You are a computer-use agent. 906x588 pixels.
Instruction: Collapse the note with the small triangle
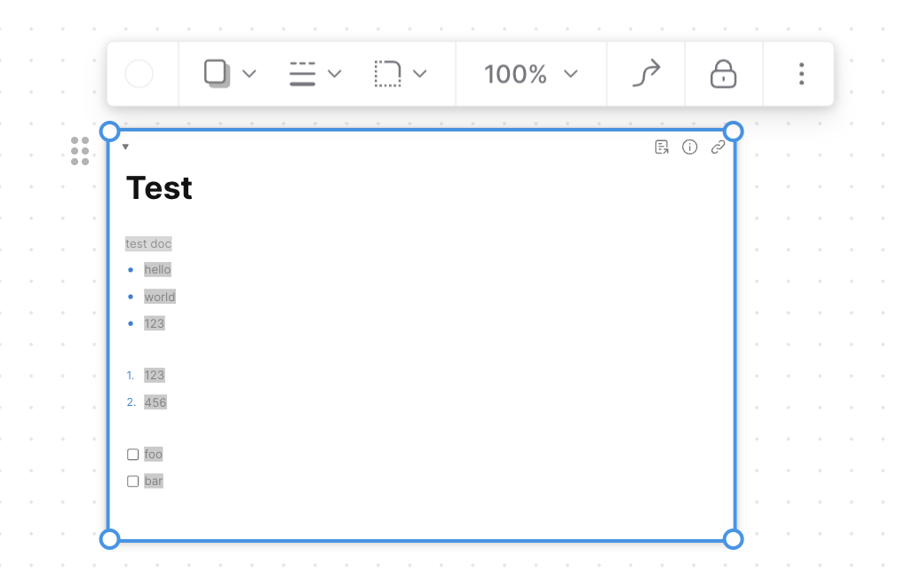point(125,147)
